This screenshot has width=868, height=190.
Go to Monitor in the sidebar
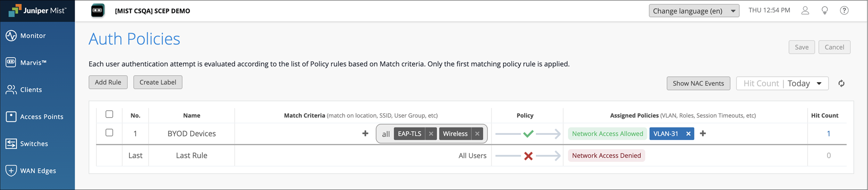(x=33, y=36)
